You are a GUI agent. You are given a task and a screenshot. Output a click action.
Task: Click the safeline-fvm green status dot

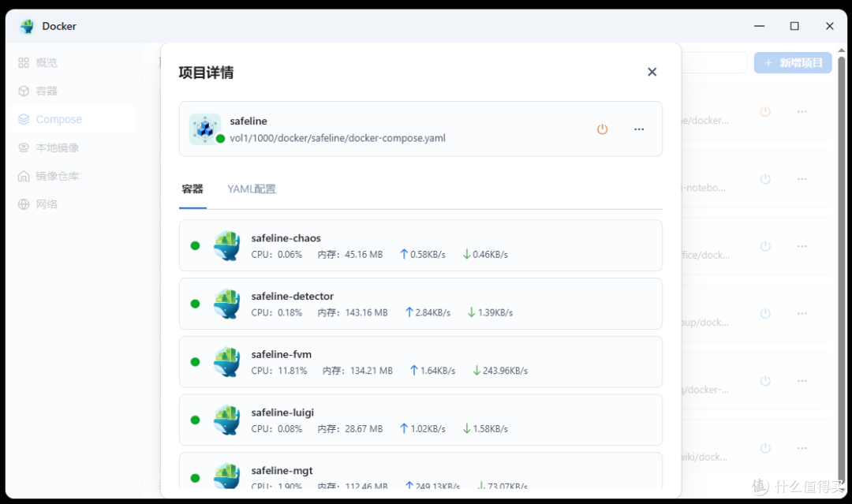tap(195, 362)
